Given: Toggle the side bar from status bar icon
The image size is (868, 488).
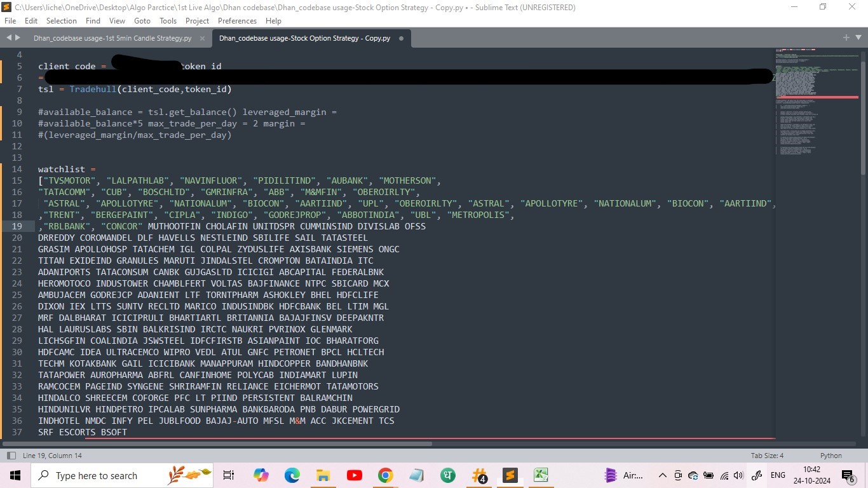Looking at the screenshot, I should [x=10, y=456].
